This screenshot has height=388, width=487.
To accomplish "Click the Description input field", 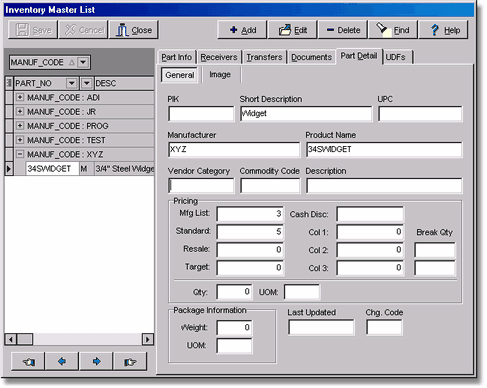I will click(x=384, y=186).
